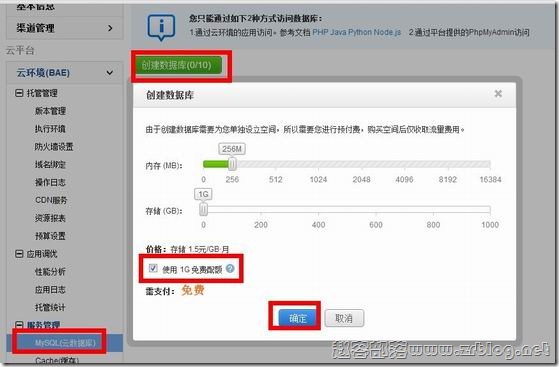Select MySQL(云数据库) in the sidebar
The height and width of the screenshot is (367, 559).
(x=65, y=343)
